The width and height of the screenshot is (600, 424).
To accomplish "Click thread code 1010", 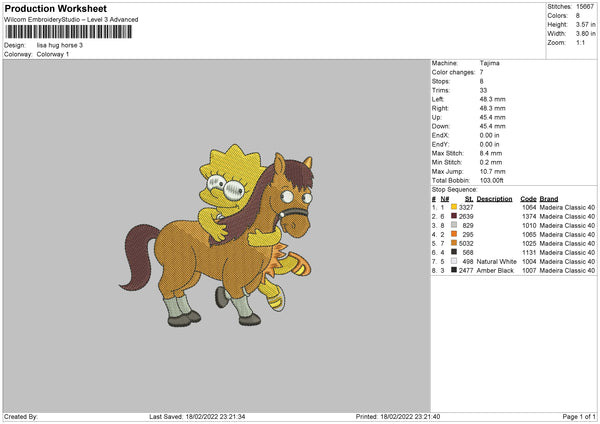I will (529, 226).
